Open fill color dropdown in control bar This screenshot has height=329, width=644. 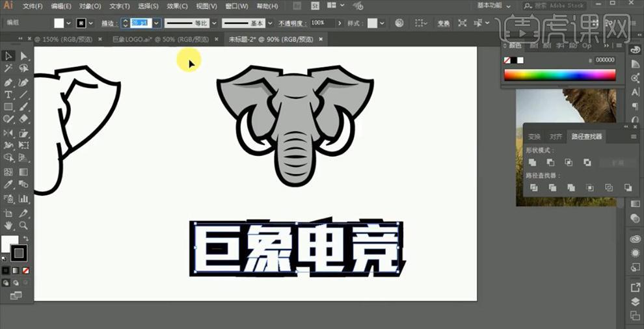[x=68, y=23]
